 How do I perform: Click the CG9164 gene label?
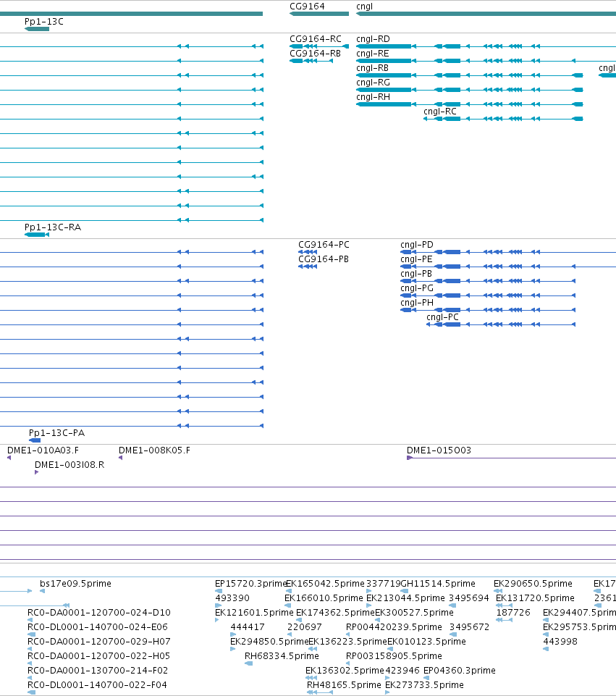pos(307,7)
